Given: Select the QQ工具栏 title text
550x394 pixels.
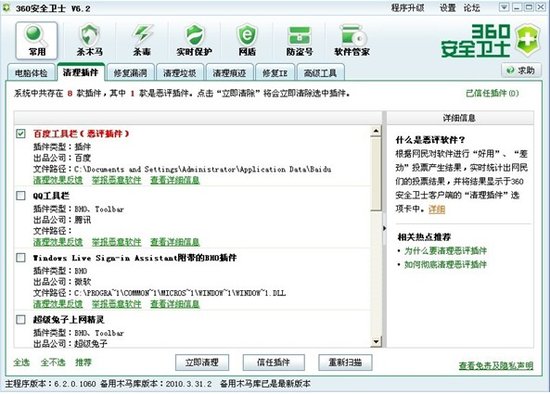Looking at the screenshot, I should pos(51,196).
